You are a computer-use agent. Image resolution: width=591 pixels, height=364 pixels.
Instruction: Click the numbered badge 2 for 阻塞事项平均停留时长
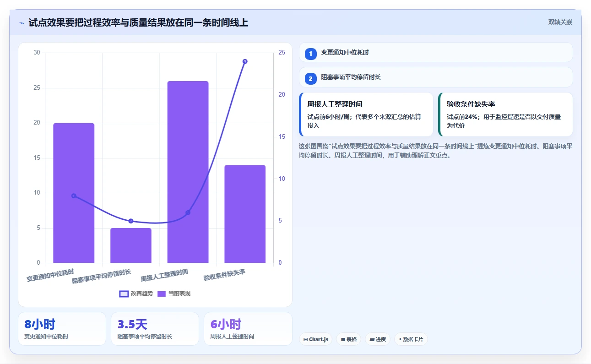point(310,79)
